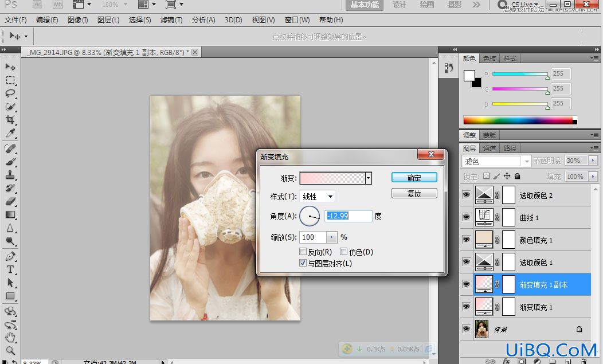Screen dimensions: 603x364
Task: Open the 图层(L) menu
Action: (x=108, y=19)
